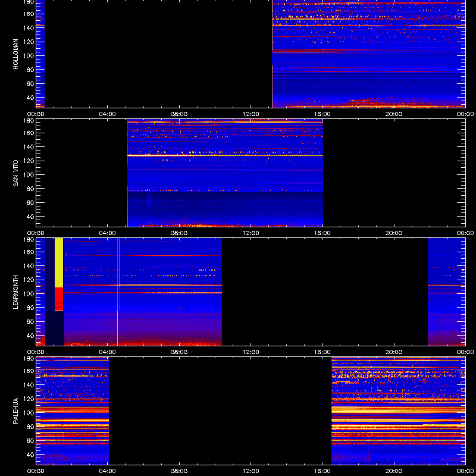Click the 08:00 tick label under Palehua panel

(x=179, y=471)
